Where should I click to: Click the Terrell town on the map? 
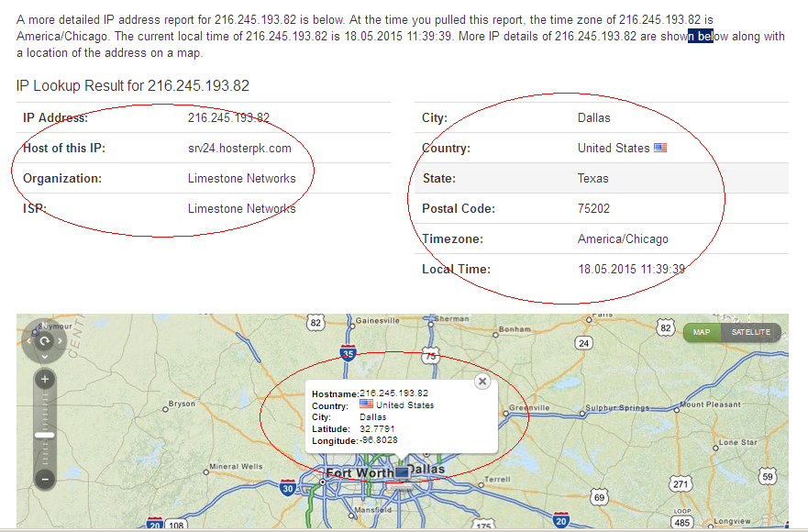(497, 480)
